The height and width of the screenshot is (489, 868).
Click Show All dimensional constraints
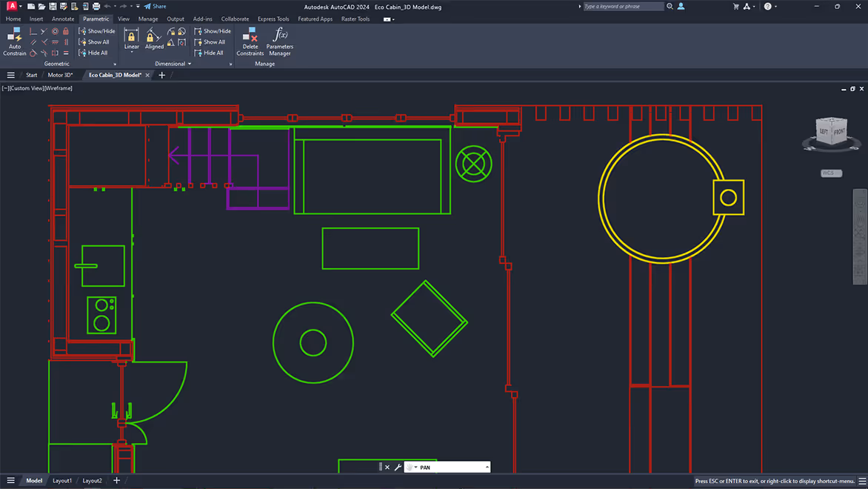210,42
